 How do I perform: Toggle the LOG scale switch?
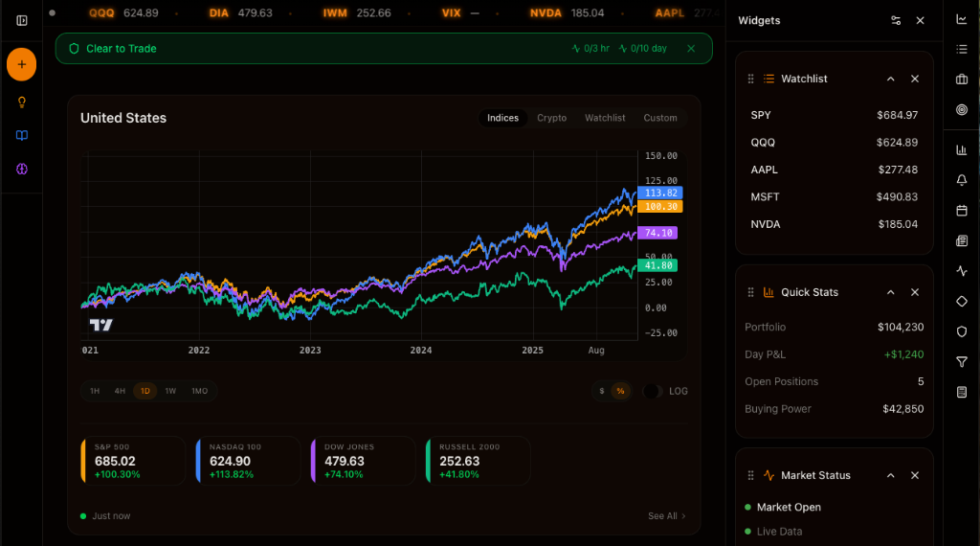(x=653, y=391)
